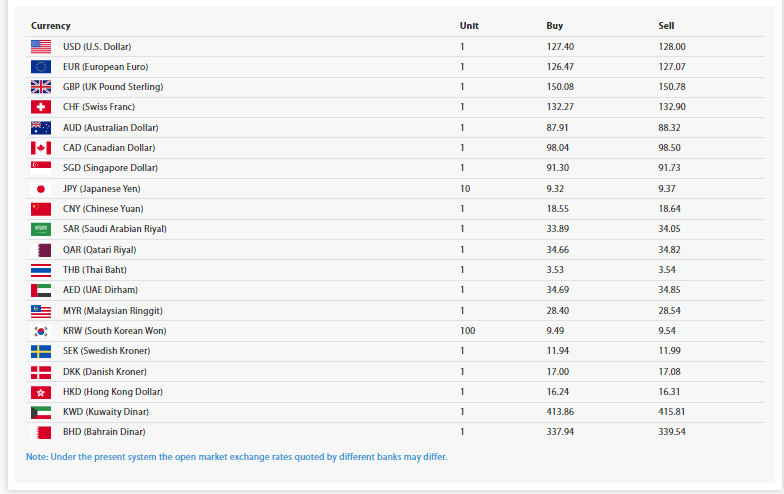784x494 pixels.
Task: Click the U.S. Dollar flag icon
Action: coord(41,46)
